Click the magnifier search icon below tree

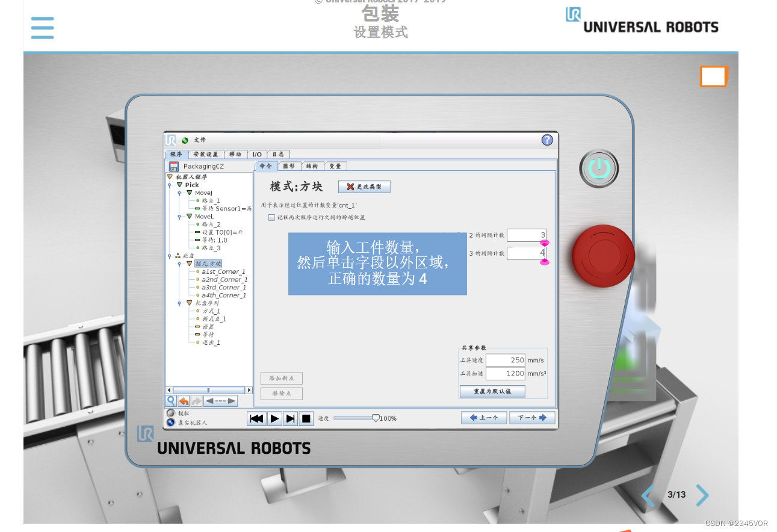(x=171, y=400)
